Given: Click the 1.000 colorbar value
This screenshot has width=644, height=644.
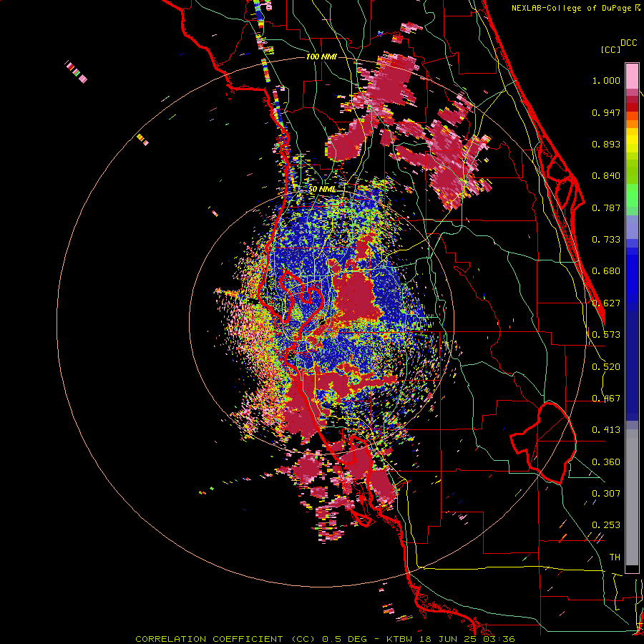Looking at the screenshot, I should [606, 80].
